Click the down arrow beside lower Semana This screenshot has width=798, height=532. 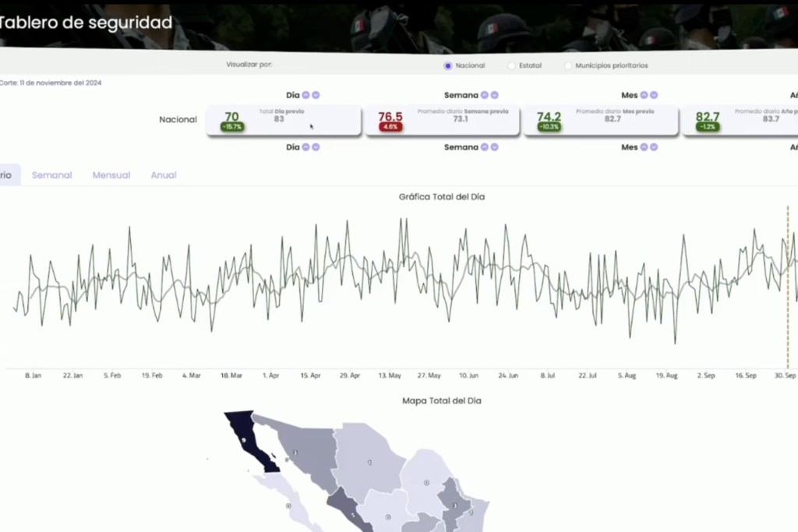[494, 147]
